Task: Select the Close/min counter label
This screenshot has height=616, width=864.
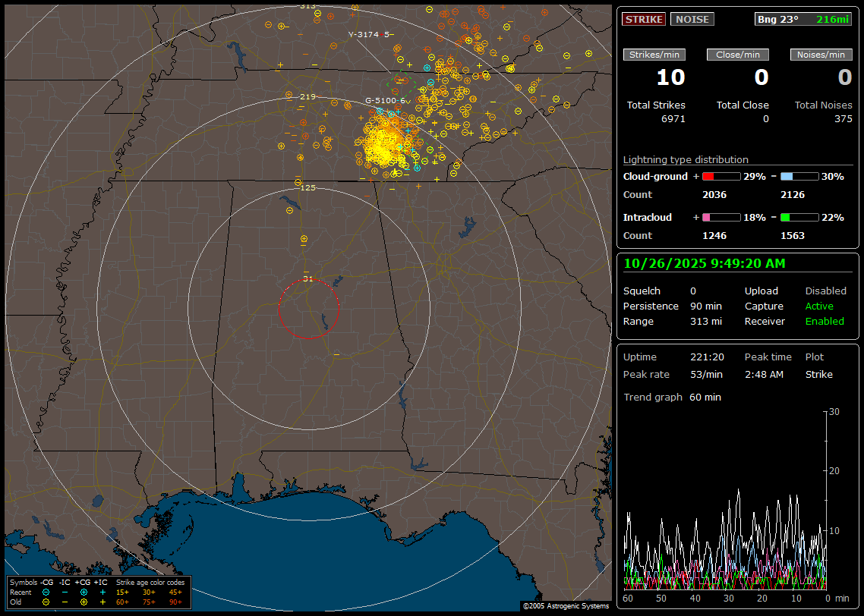Action: point(738,55)
